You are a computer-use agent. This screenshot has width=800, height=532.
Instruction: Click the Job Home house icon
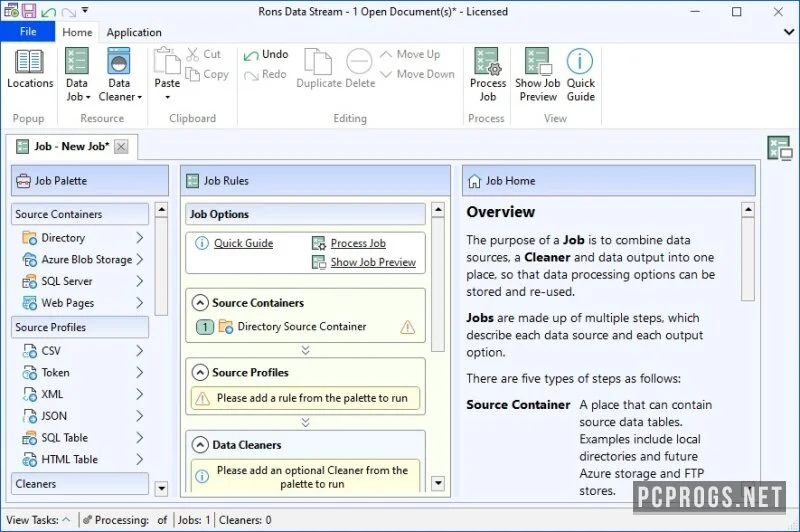click(x=474, y=181)
